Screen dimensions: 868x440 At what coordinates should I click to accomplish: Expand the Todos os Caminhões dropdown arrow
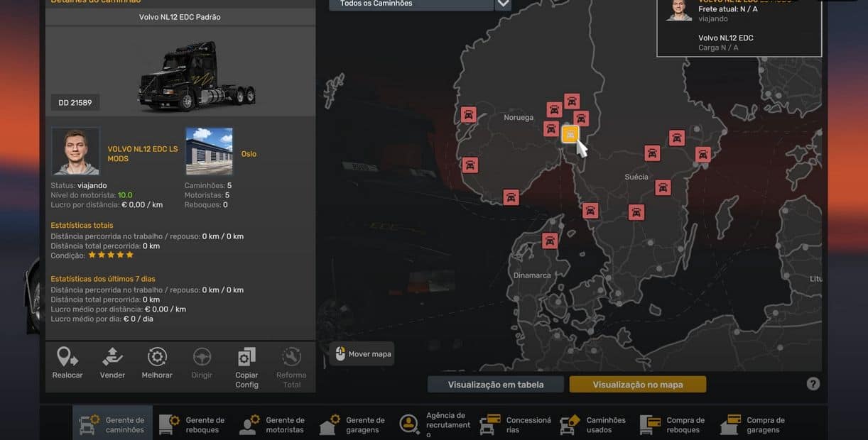click(503, 4)
